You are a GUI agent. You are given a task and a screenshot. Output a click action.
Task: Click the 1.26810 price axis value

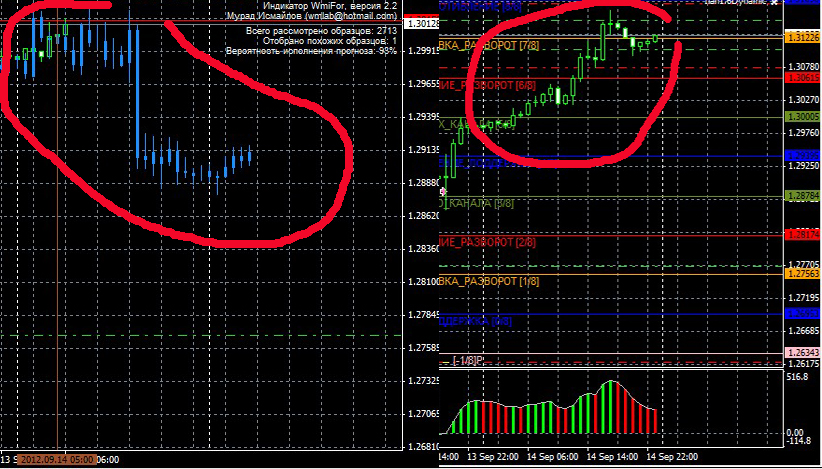click(x=424, y=447)
